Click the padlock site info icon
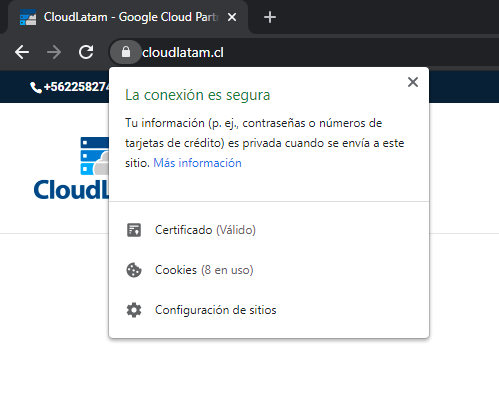The image size is (499, 395). click(126, 52)
